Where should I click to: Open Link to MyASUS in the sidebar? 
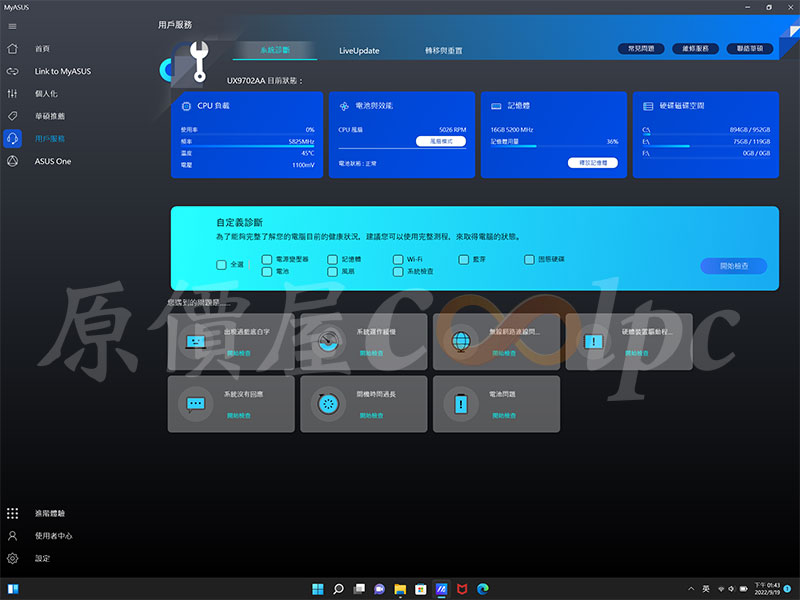(62, 71)
